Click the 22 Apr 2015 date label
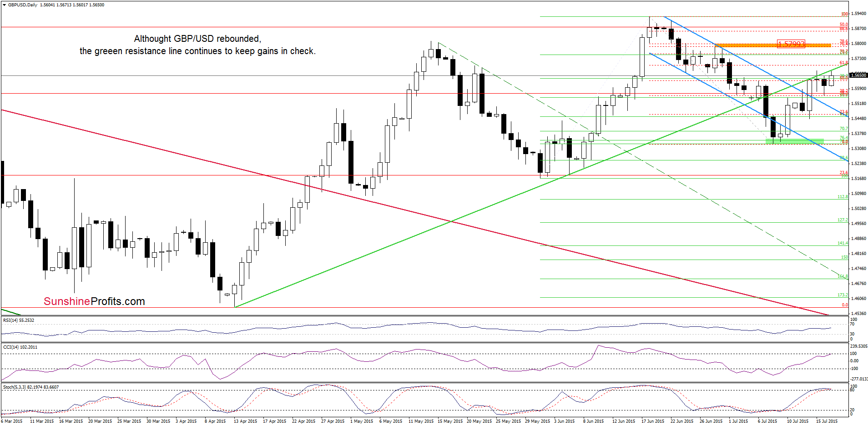 click(x=303, y=421)
